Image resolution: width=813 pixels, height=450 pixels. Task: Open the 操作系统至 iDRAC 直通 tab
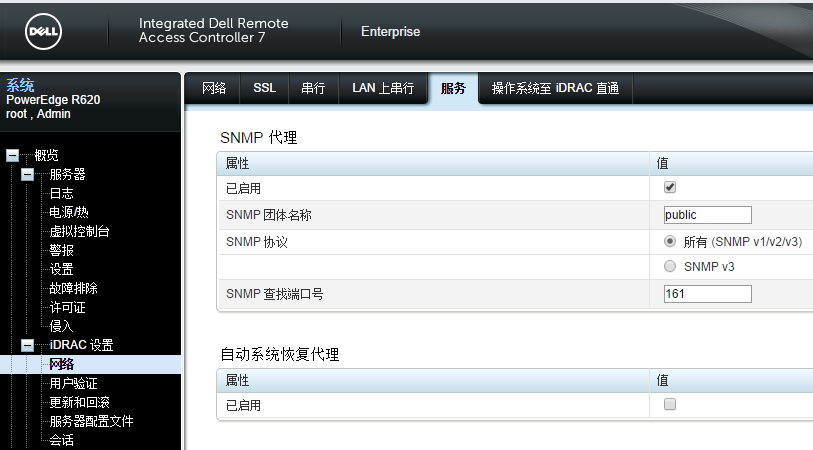tap(555, 88)
